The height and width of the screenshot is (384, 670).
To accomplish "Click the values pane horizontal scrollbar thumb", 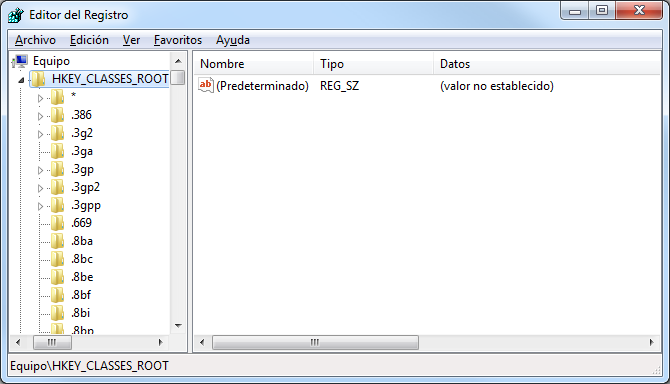I will pos(315,343).
